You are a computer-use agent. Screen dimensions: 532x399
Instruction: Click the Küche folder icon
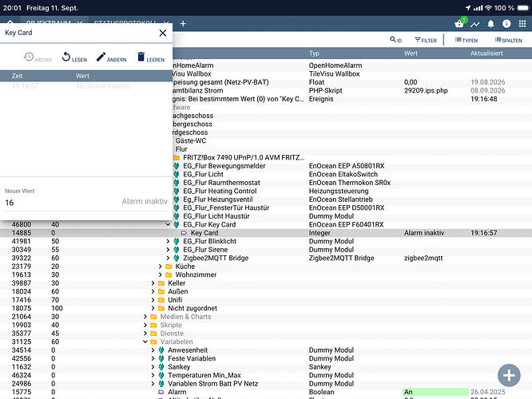169,267
